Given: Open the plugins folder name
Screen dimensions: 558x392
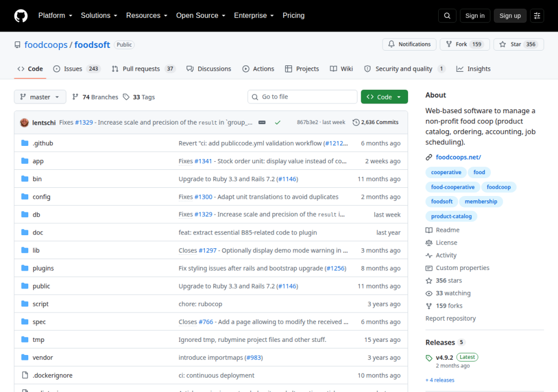Looking at the screenshot, I should 43,268.
